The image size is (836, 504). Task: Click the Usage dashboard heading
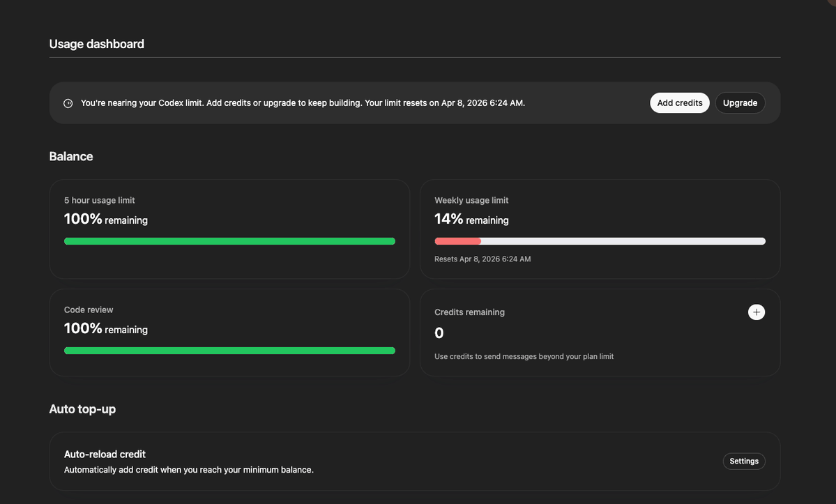point(96,44)
